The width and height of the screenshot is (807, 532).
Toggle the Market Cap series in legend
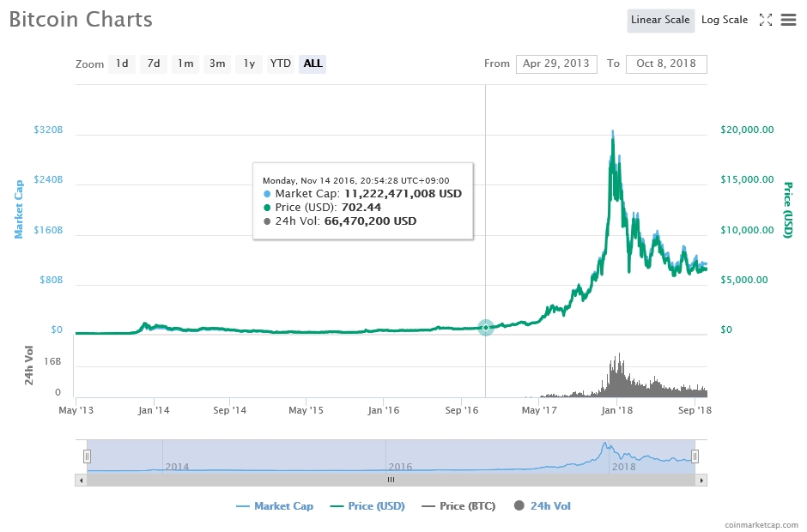click(x=275, y=506)
